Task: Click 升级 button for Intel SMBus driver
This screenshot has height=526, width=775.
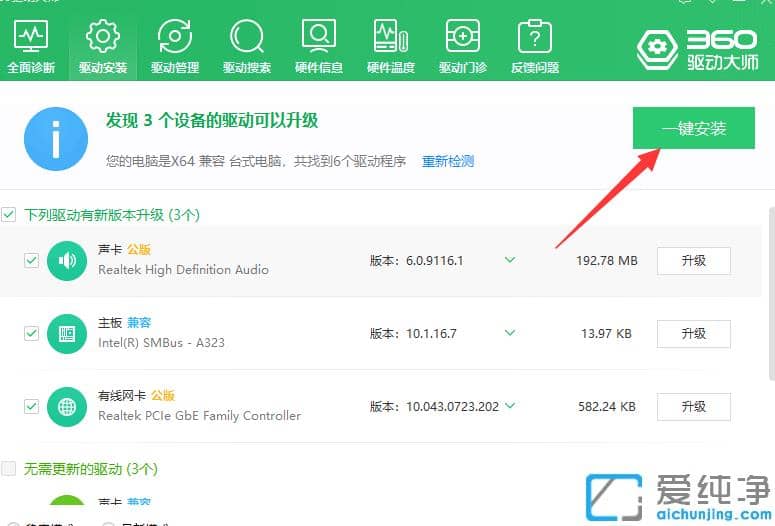Action: [693, 333]
